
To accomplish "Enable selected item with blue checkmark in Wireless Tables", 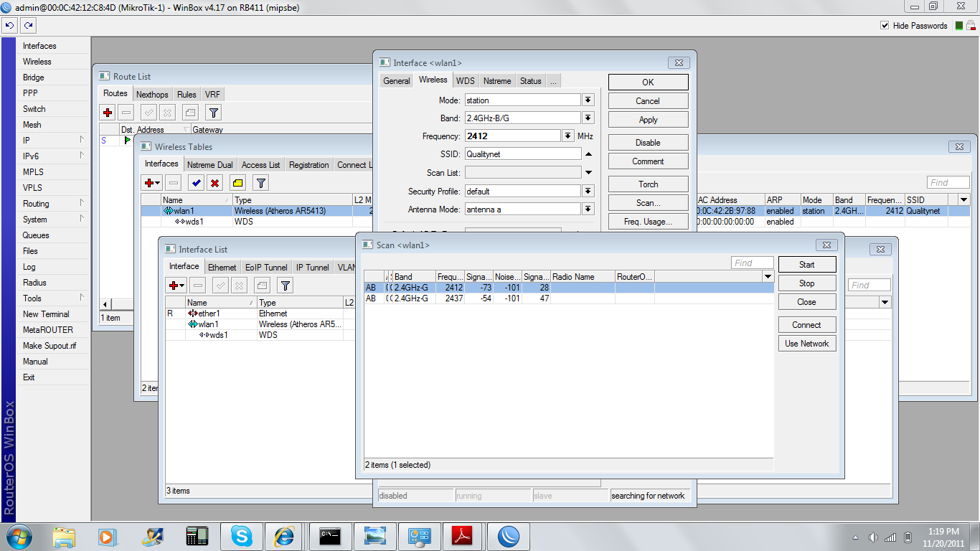I will 196,182.
